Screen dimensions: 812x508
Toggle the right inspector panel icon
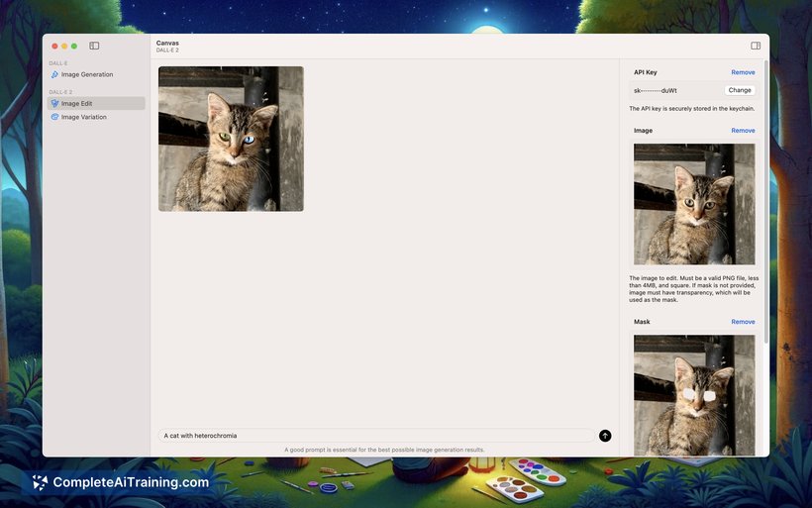(x=756, y=46)
